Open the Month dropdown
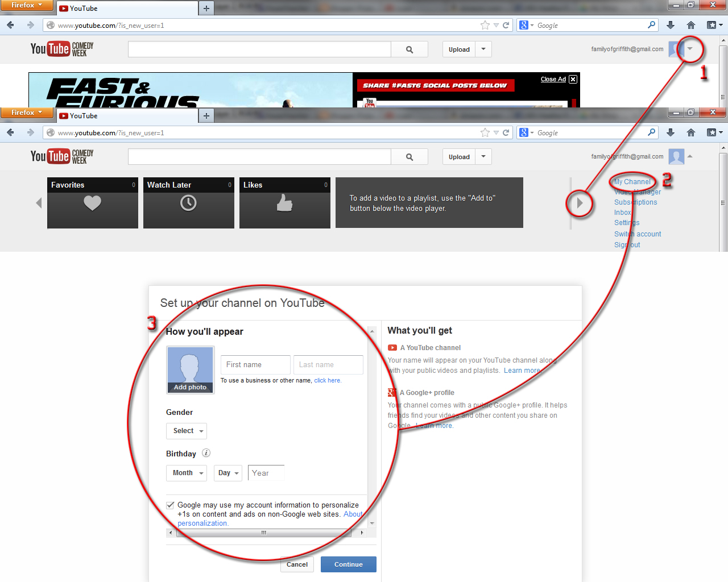The image size is (728, 582). (186, 472)
